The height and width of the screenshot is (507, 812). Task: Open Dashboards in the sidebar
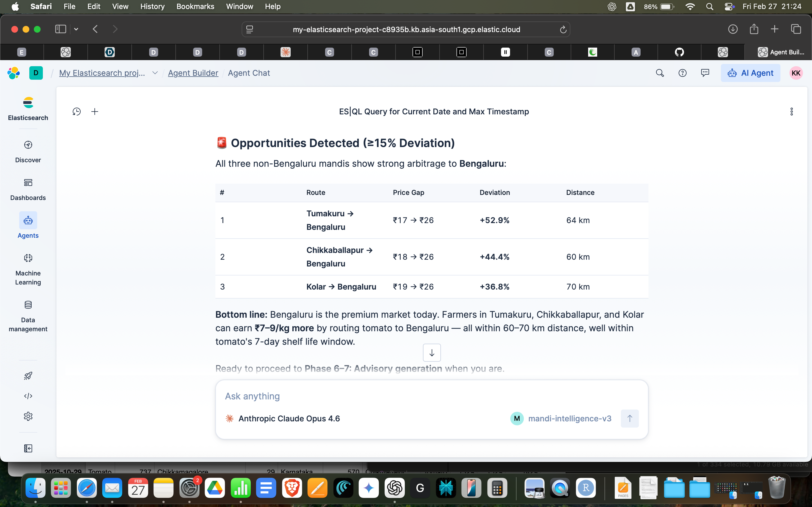pyautogui.click(x=28, y=190)
